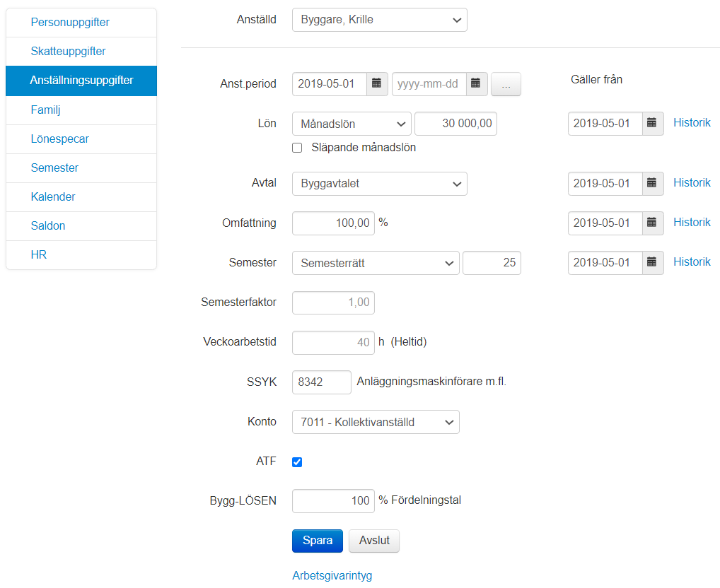Open the Semesterrätt dropdown
Screen dimensions: 720x588
[376, 263]
